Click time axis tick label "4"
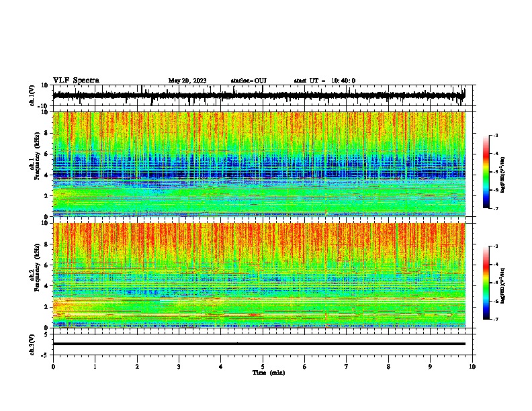This screenshot has width=532, height=411. [x=221, y=367]
